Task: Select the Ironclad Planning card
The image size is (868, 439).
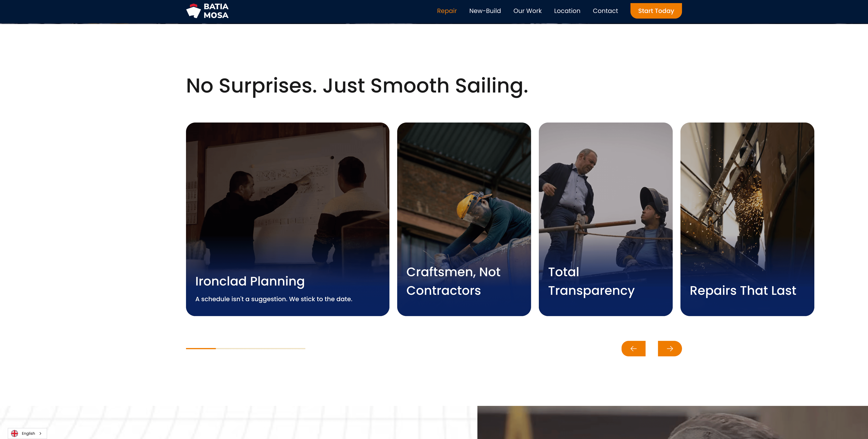Action: (x=287, y=219)
